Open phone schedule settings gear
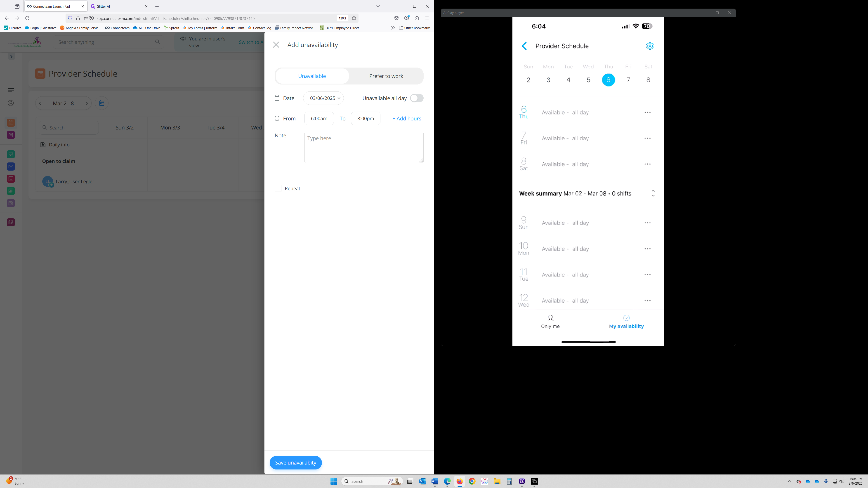Image resolution: width=868 pixels, height=488 pixels. pos(650,46)
